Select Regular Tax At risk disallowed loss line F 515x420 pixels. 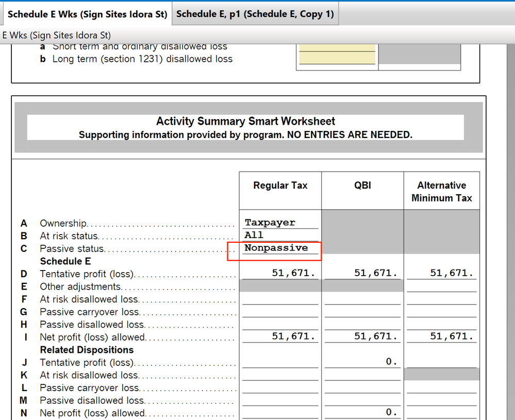(280, 299)
